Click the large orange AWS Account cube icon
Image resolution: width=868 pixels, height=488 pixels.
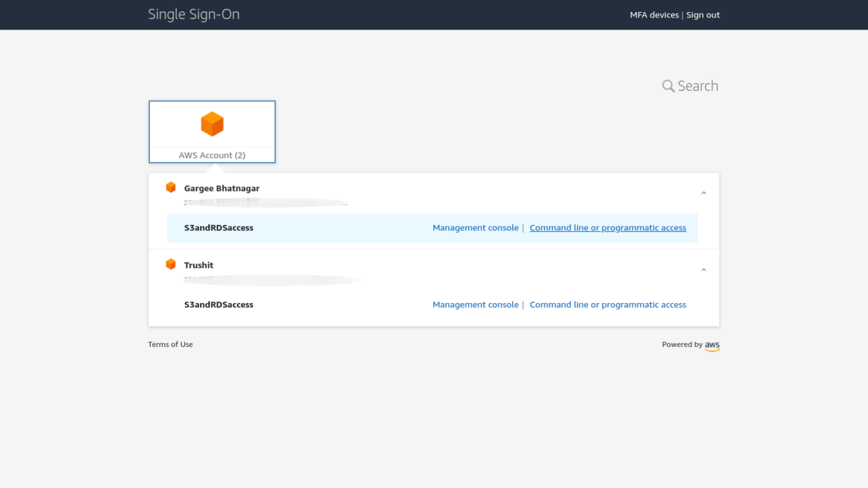pyautogui.click(x=212, y=124)
